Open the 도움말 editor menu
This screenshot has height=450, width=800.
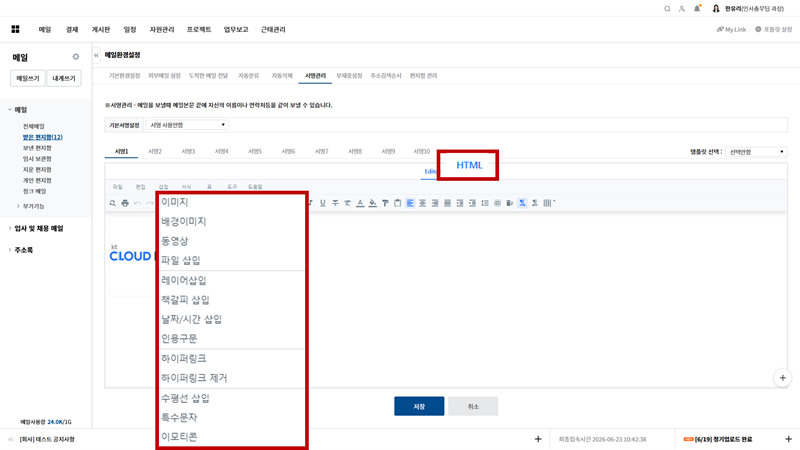[x=255, y=187]
